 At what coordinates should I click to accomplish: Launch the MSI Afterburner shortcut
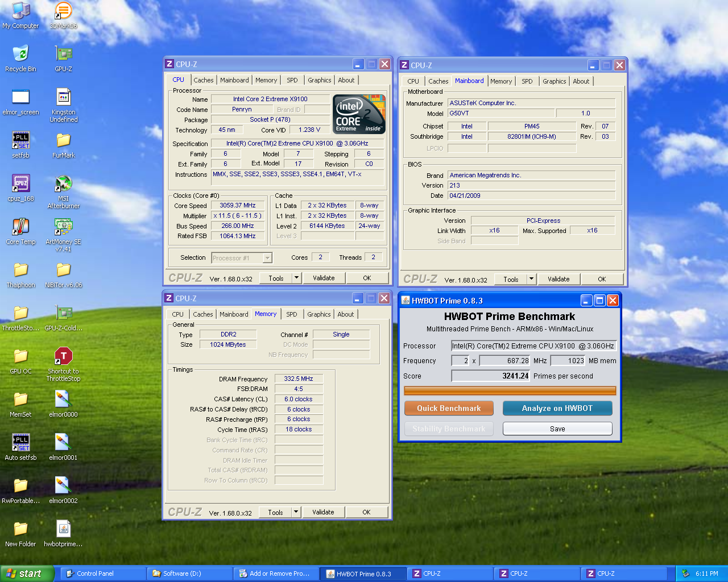63,192
